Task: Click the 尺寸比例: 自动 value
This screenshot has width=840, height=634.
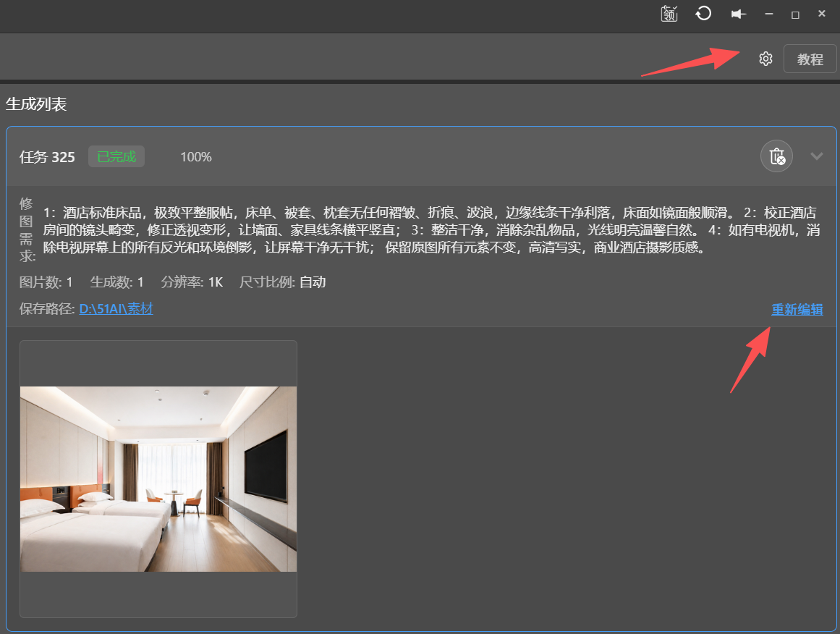Action: [282, 282]
